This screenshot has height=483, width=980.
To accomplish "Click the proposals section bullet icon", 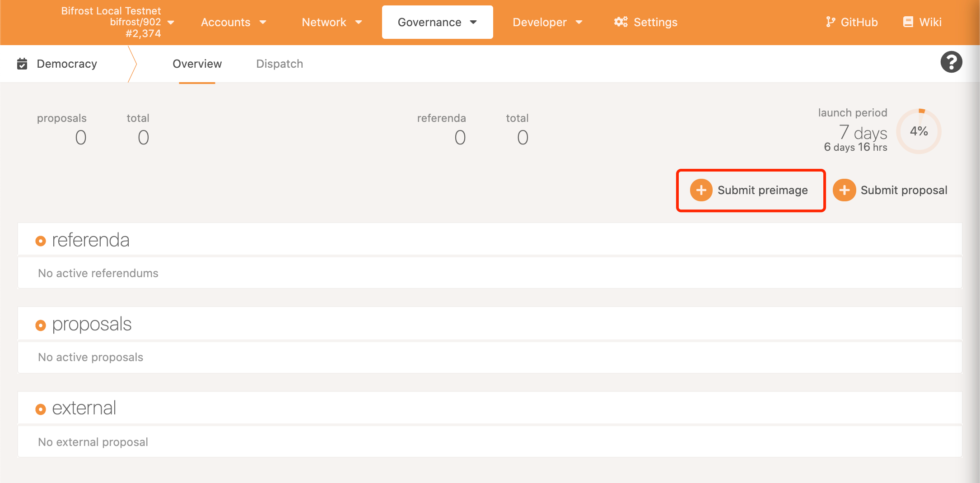I will (41, 325).
